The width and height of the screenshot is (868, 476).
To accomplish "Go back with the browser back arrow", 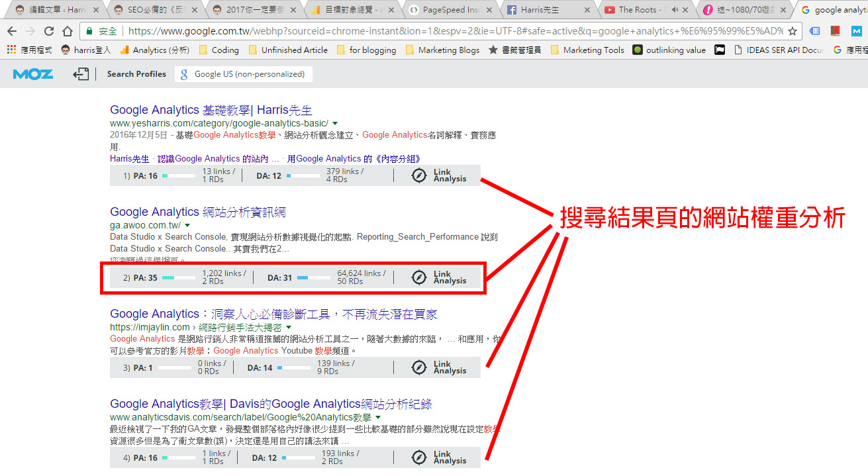I will click(12, 31).
